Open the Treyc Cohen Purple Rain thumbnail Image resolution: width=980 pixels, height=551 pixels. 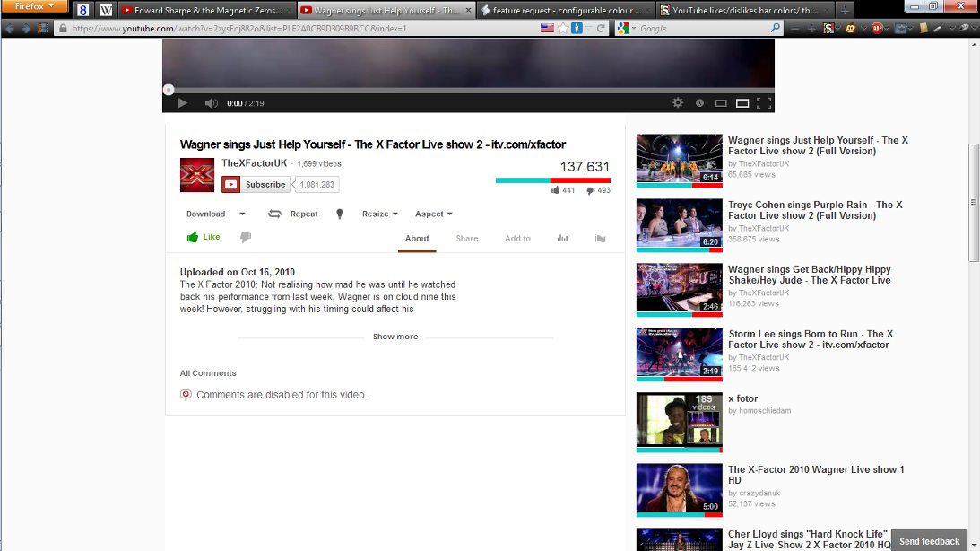[678, 224]
